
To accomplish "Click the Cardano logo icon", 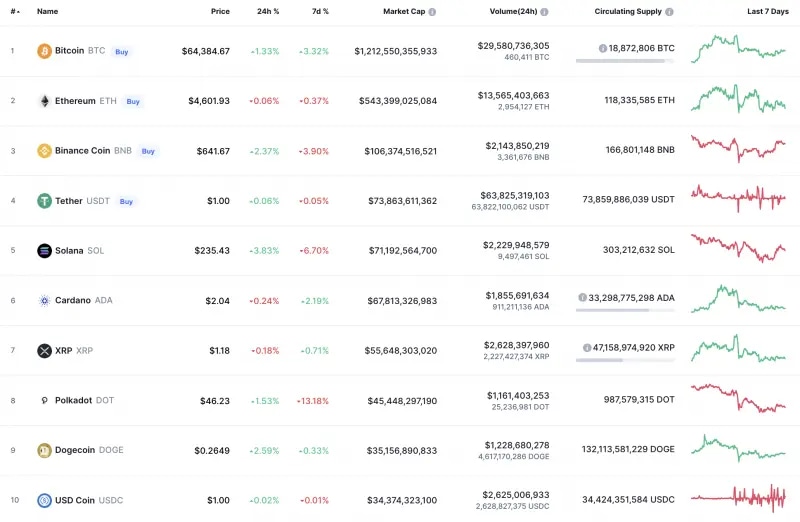I will [44, 300].
